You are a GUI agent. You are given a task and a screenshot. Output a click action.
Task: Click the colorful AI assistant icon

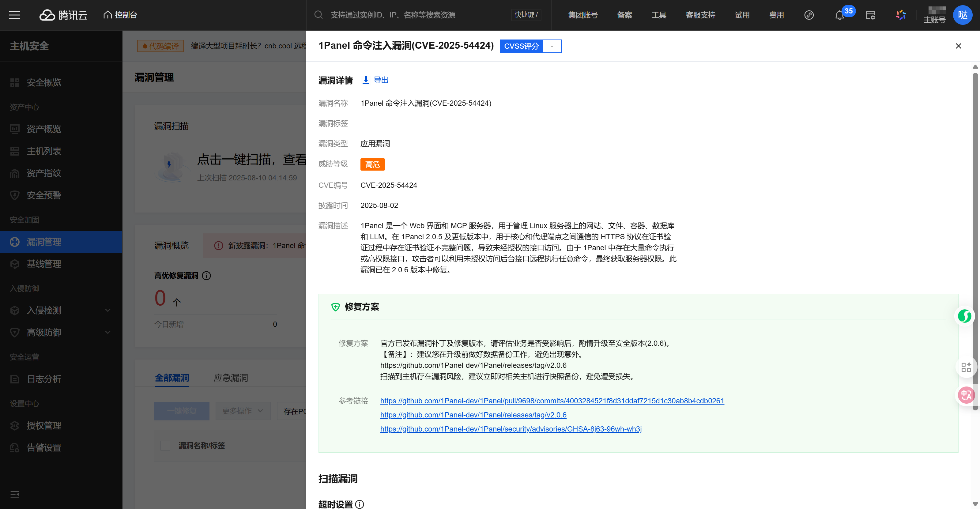901,15
